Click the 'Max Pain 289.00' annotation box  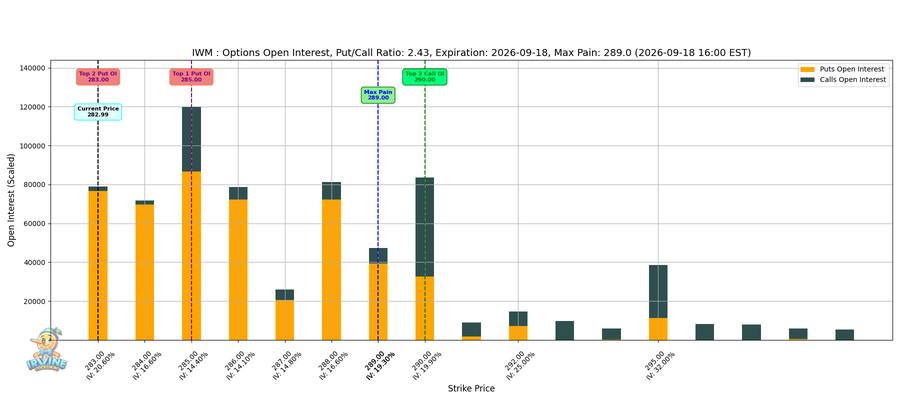click(x=378, y=95)
